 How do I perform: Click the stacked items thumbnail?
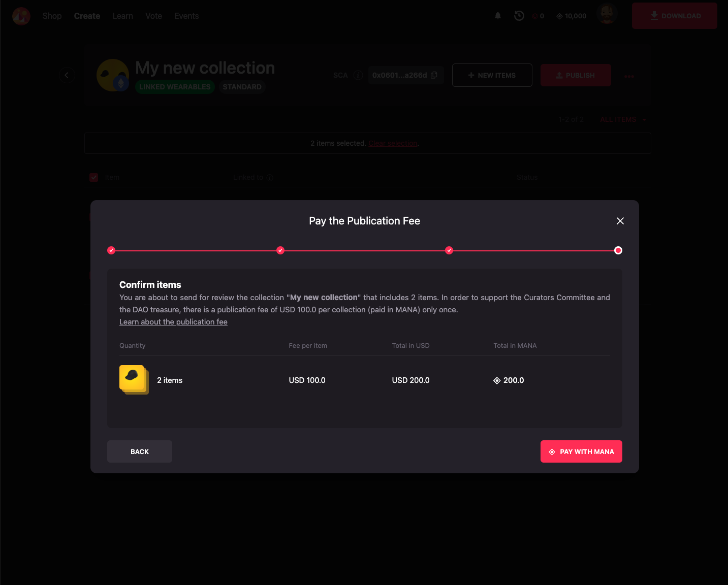(134, 379)
